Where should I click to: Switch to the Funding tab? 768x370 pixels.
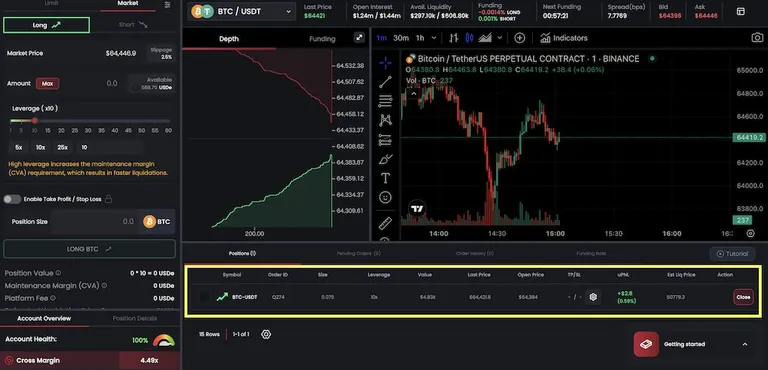pos(322,39)
